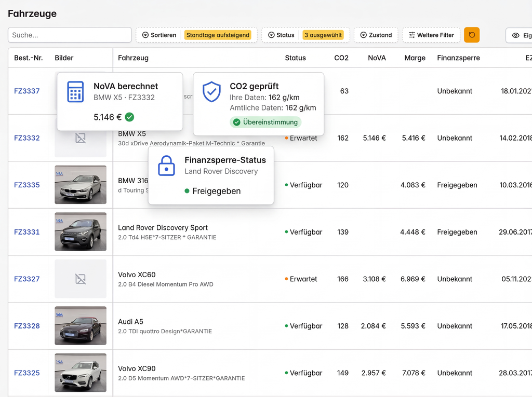
Task: Click the green checkmark next to 5.146 €
Action: tap(129, 117)
